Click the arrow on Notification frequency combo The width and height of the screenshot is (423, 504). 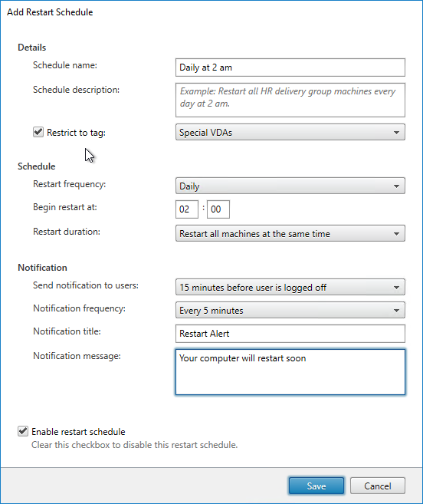[x=397, y=311]
